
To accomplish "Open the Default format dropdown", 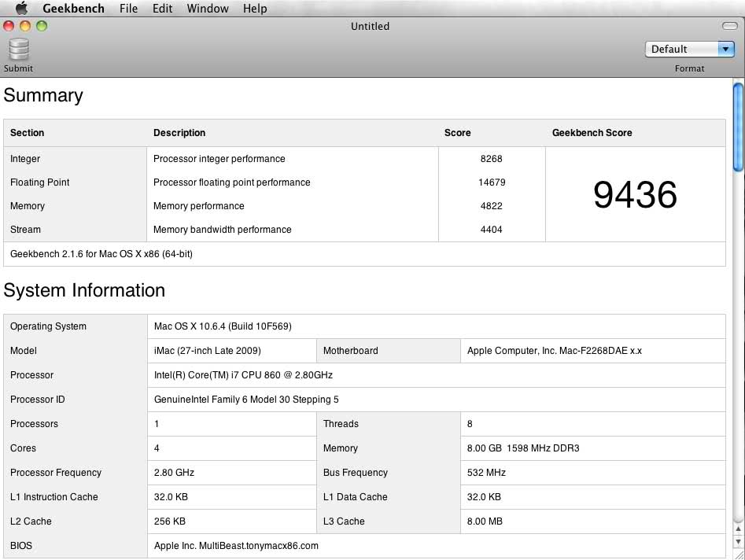I will 689,49.
